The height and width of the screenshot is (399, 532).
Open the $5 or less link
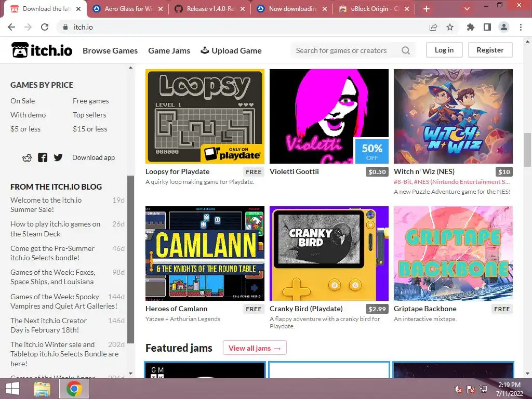coord(25,129)
